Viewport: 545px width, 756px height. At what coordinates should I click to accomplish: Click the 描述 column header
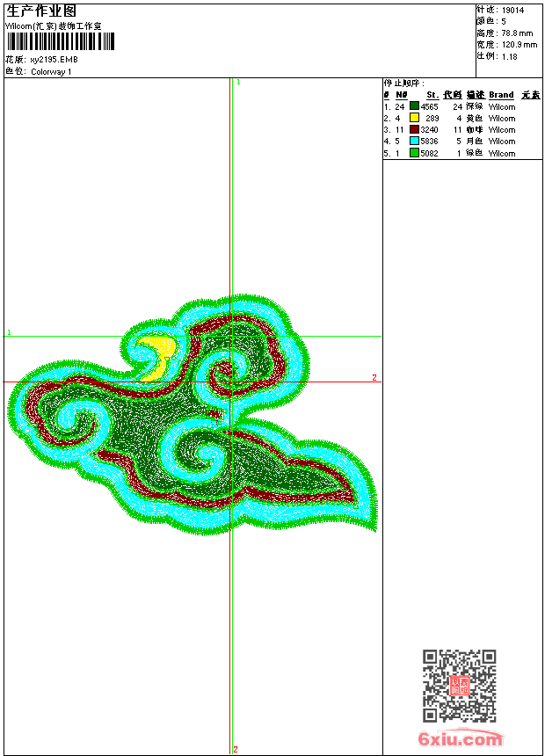[x=476, y=95]
